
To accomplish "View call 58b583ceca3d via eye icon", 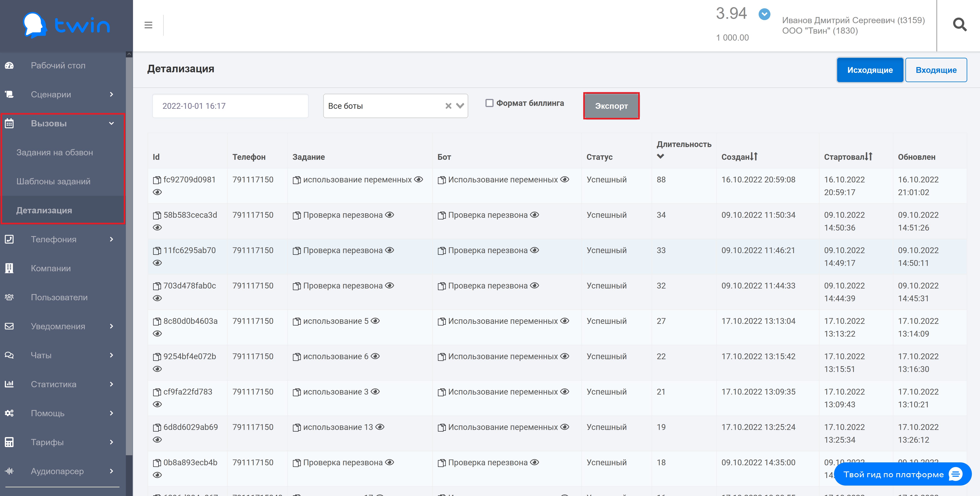I will (157, 228).
